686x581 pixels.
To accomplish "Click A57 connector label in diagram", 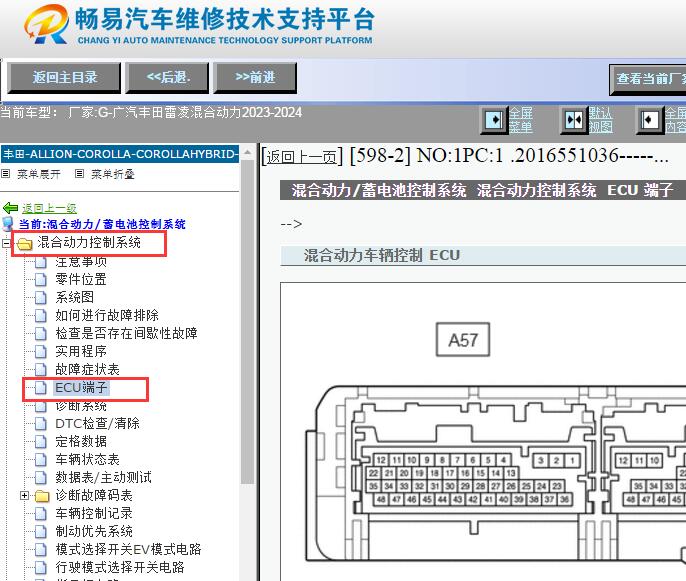I will (463, 340).
